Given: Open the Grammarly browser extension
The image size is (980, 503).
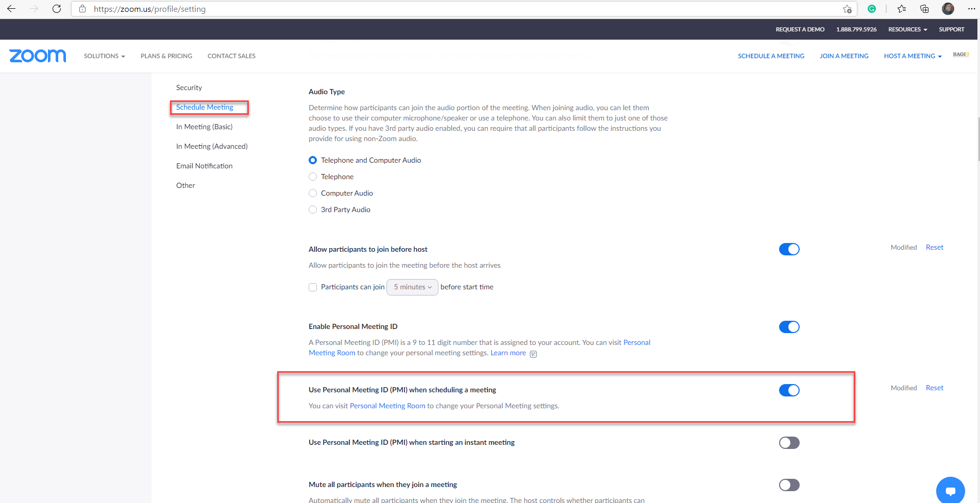Looking at the screenshot, I should click(872, 9).
